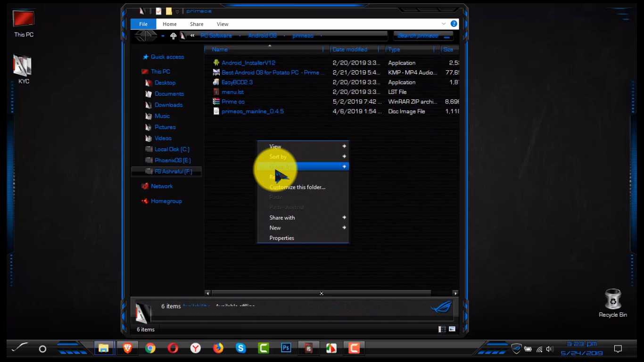Viewport: 644px width, 362px height.
Task: Open the quick access toolbar dropdown arrow
Action: click(x=177, y=11)
